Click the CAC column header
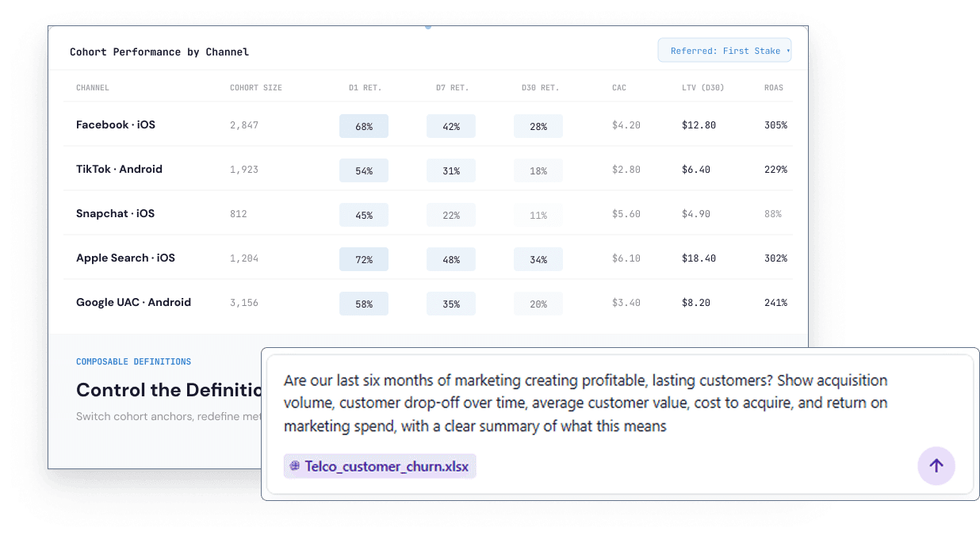Viewport: 980px width, 539px height. click(619, 88)
